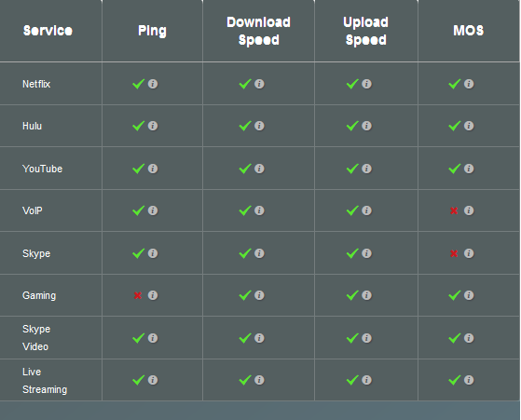Open info icon for Hulu Download Speed
Screen dimensions: 521x420
coord(259,126)
